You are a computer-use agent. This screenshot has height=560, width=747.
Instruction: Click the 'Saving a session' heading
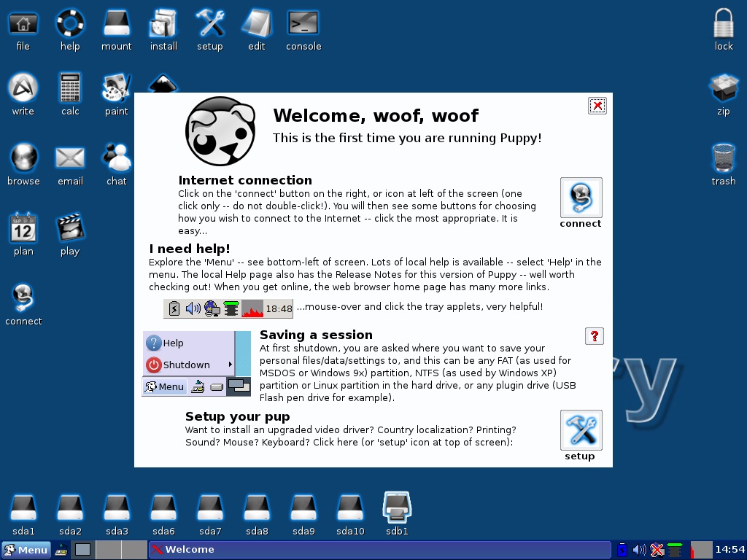(x=316, y=335)
